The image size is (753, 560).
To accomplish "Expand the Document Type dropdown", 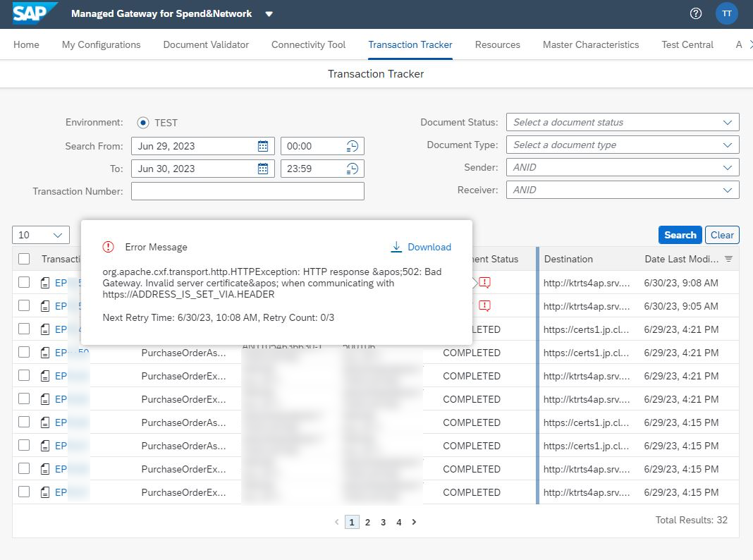I will 727,145.
